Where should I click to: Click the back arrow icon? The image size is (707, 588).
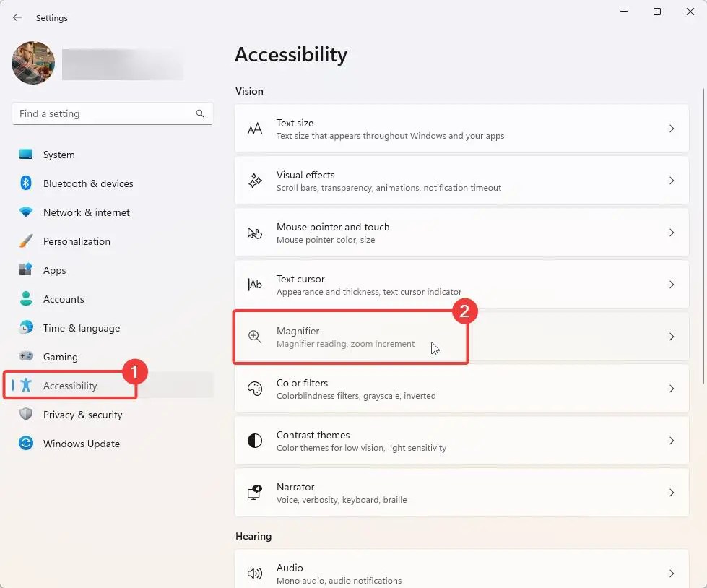pos(17,17)
